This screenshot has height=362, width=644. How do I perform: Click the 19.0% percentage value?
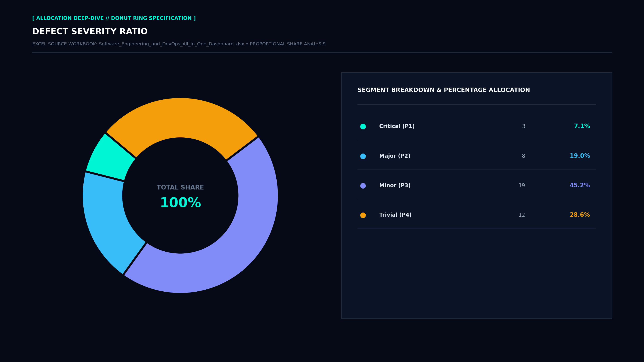(580, 156)
